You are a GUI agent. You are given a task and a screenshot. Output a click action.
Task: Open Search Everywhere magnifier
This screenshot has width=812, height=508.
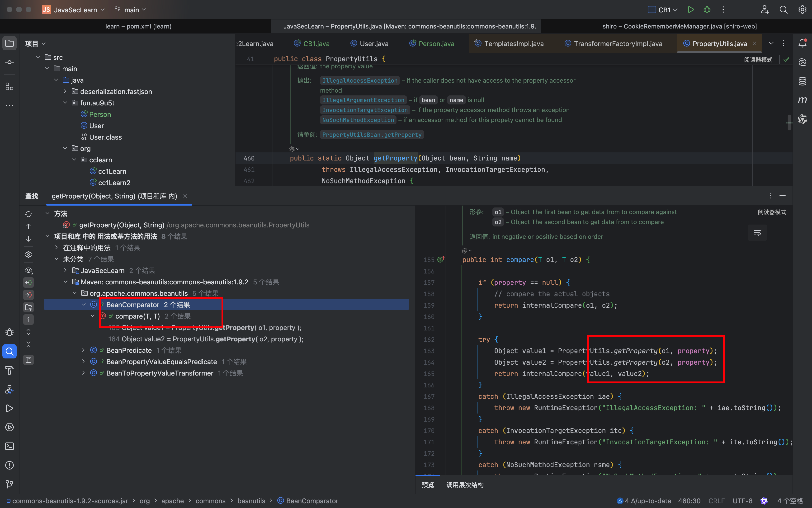[x=784, y=10]
